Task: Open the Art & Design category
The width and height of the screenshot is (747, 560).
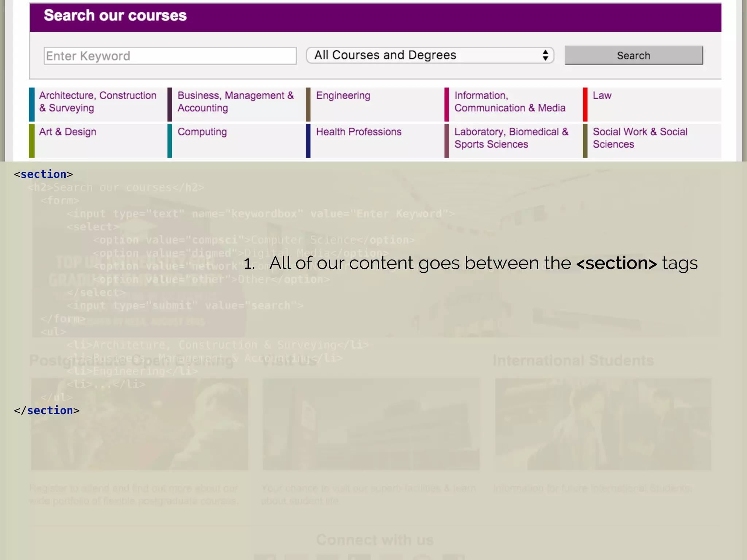Action: coord(68,132)
